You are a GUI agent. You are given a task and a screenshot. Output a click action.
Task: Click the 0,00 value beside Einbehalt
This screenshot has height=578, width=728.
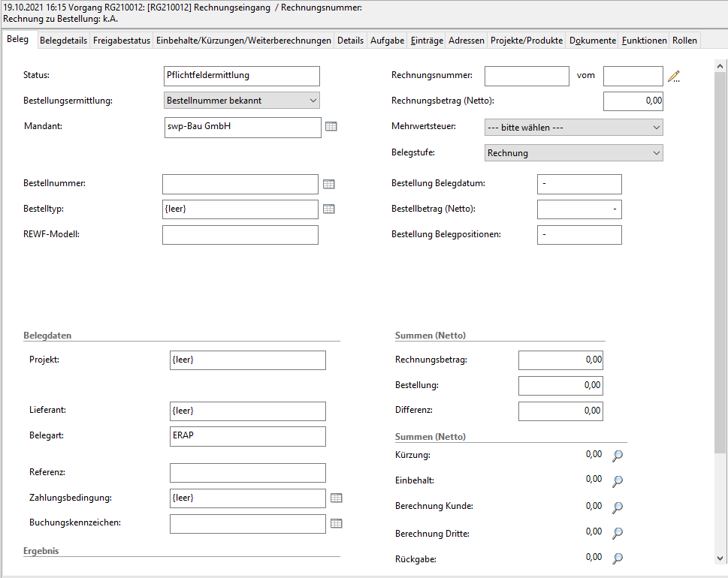click(594, 479)
